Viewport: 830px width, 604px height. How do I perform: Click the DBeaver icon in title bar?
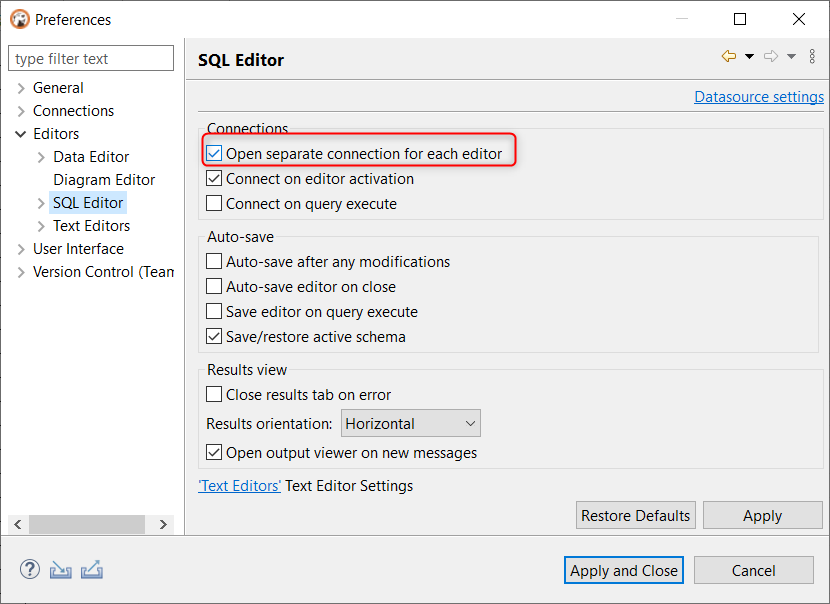point(20,19)
